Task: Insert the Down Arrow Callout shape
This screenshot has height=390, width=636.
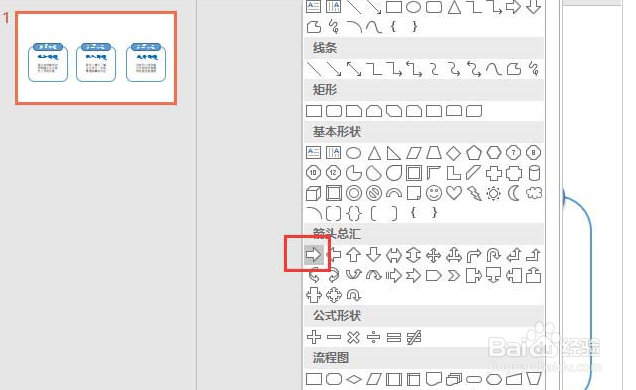Action: click(494, 275)
